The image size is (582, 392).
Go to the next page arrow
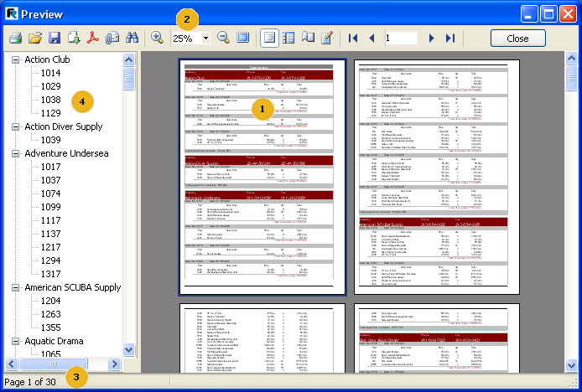431,39
